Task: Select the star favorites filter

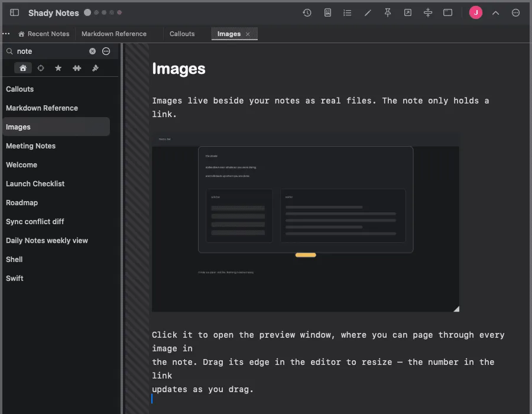Action: pyautogui.click(x=59, y=68)
